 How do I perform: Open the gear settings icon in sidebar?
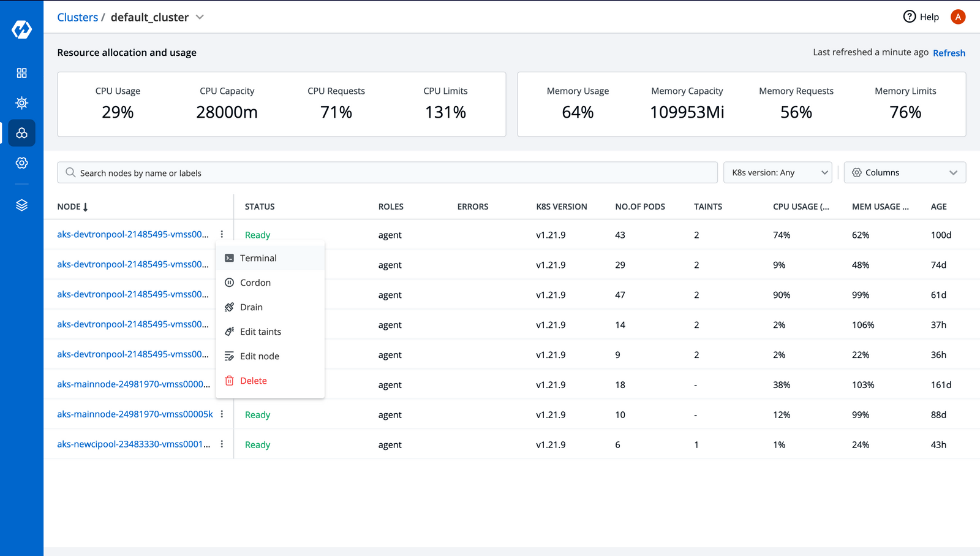tap(21, 163)
